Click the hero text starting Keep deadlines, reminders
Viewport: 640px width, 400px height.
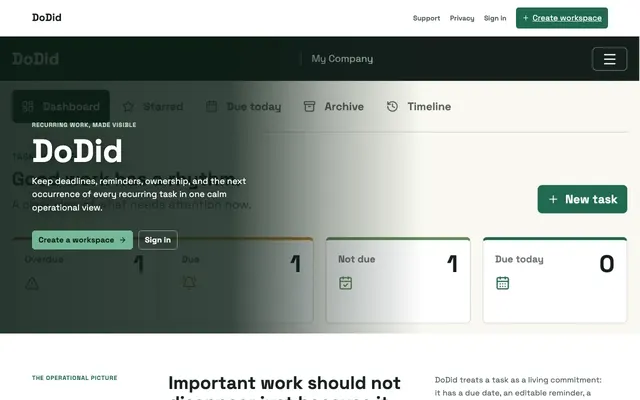139,194
